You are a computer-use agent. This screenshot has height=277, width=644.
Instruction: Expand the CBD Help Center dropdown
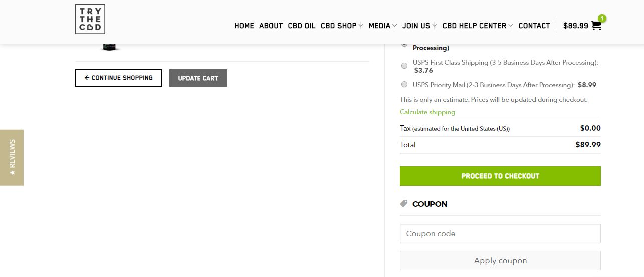pos(478,26)
